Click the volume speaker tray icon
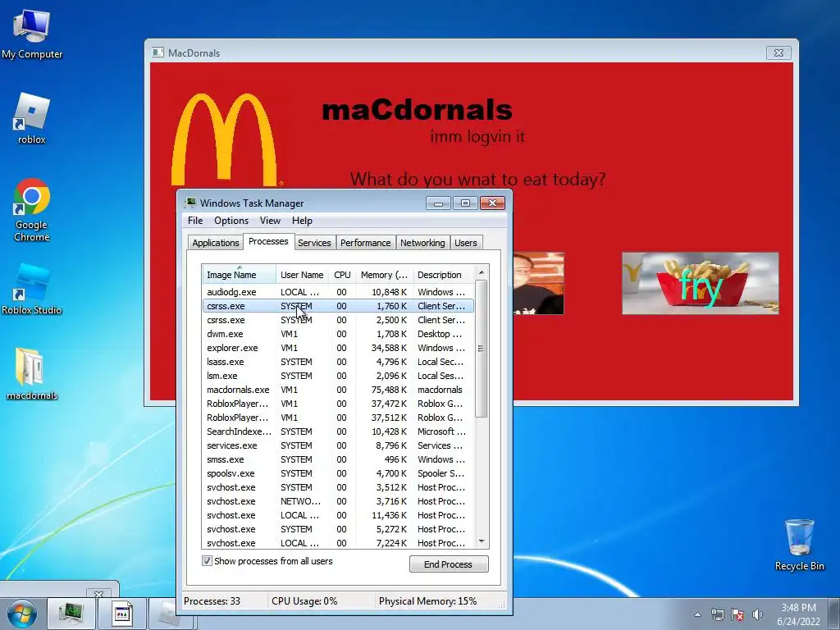 point(757,614)
